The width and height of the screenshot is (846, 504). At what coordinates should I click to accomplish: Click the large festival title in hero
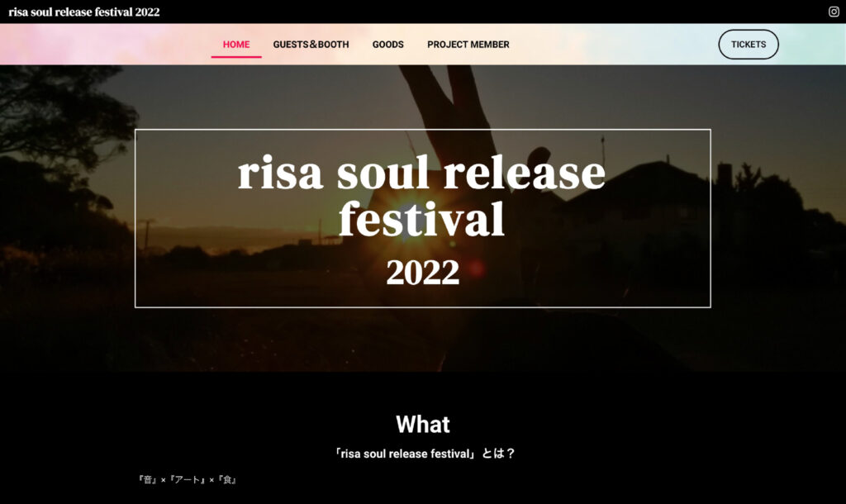tap(422, 195)
